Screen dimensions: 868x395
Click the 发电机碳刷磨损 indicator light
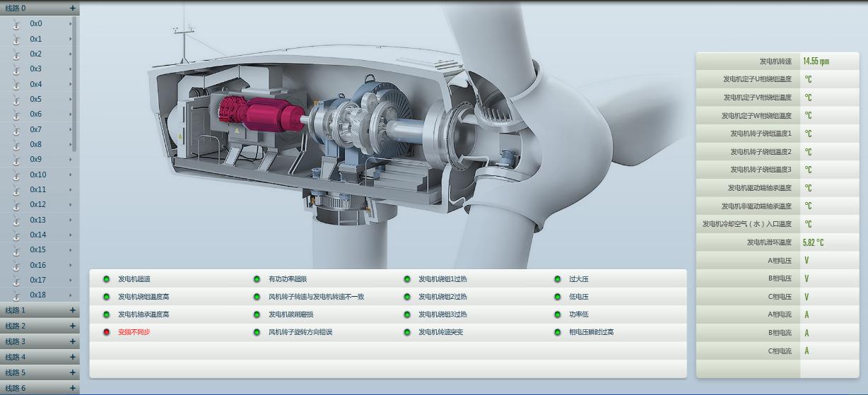click(x=257, y=314)
